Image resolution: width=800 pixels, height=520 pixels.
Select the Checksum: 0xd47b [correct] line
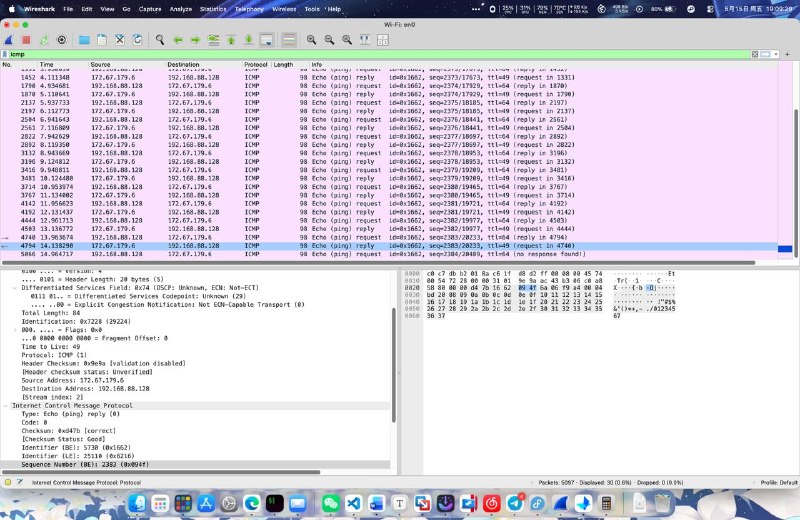[68, 431]
